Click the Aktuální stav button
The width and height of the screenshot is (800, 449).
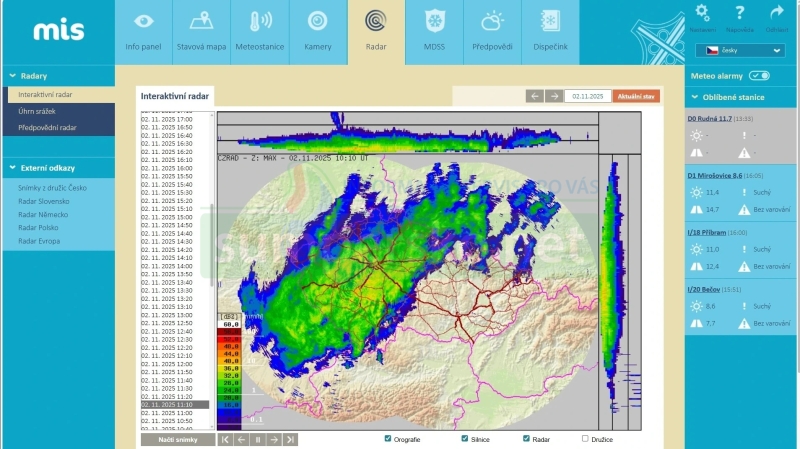[x=636, y=96]
